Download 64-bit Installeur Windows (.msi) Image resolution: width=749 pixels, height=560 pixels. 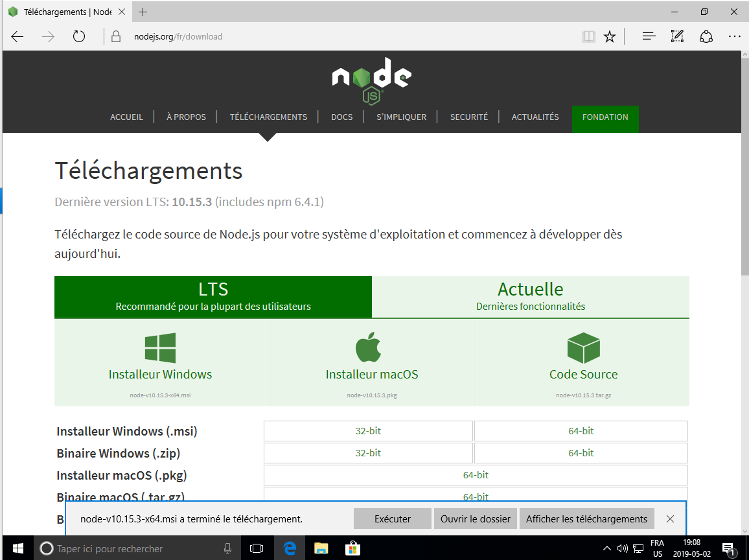tap(581, 431)
